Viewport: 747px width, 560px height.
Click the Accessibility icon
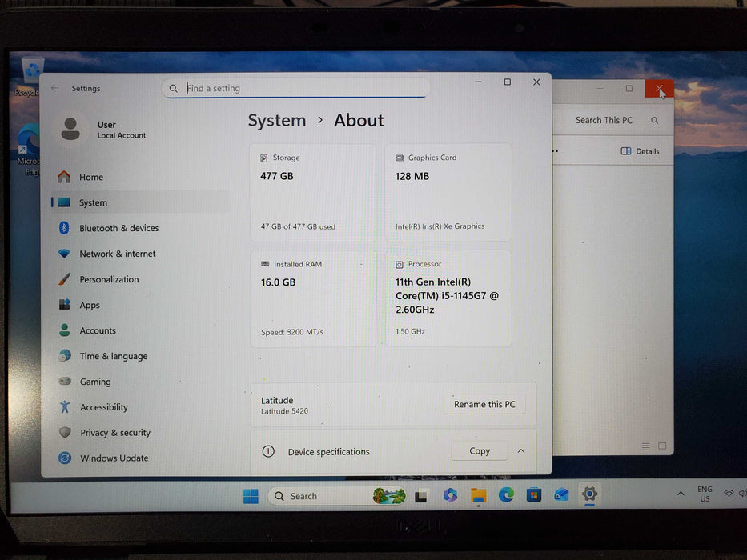(x=66, y=407)
